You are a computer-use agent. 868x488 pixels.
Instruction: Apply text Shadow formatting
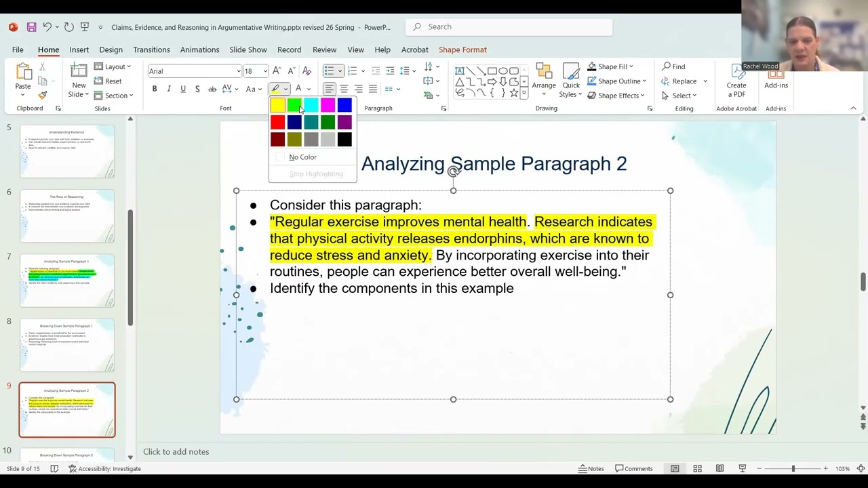(x=197, y=89)
